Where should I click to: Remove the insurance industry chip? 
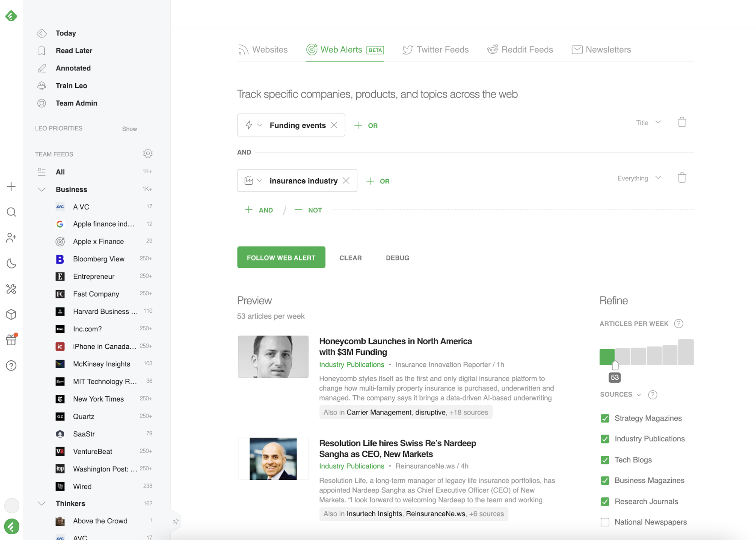[x=346, y=181]
